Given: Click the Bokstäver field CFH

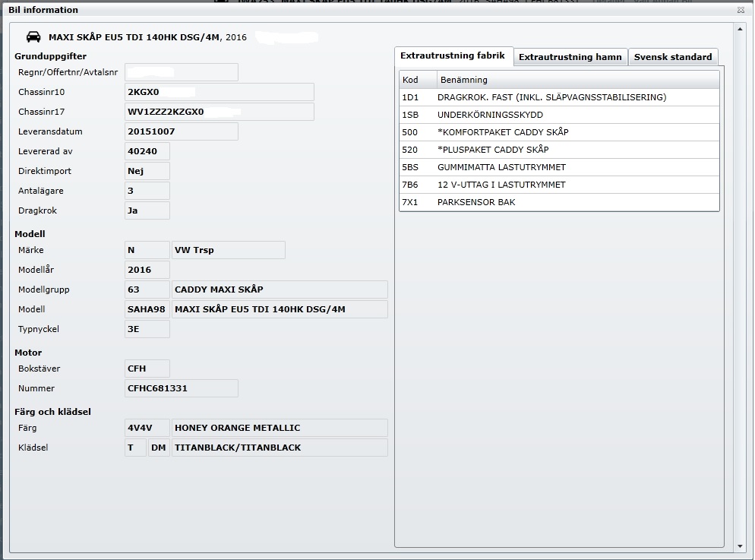Looking at the screenshot, I should pyautogui.click(x=147, y=369).
